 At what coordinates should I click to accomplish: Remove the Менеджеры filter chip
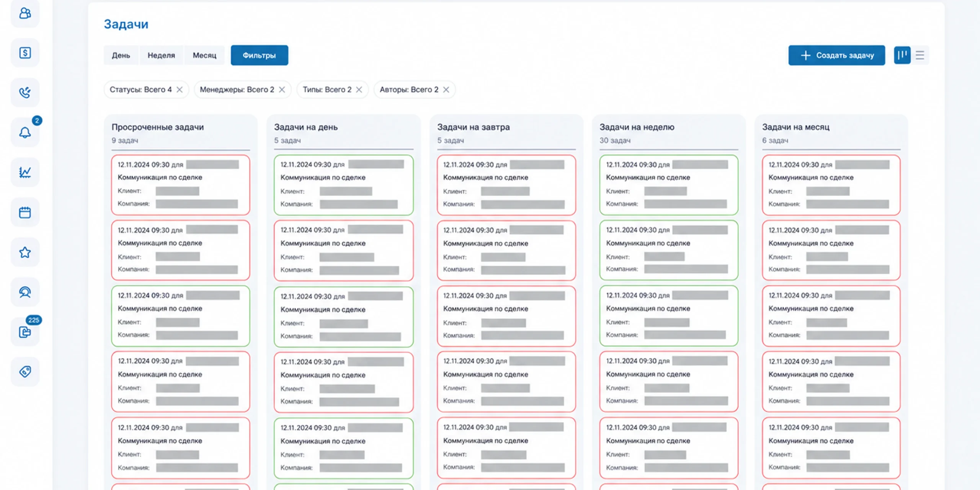(282, 90)
